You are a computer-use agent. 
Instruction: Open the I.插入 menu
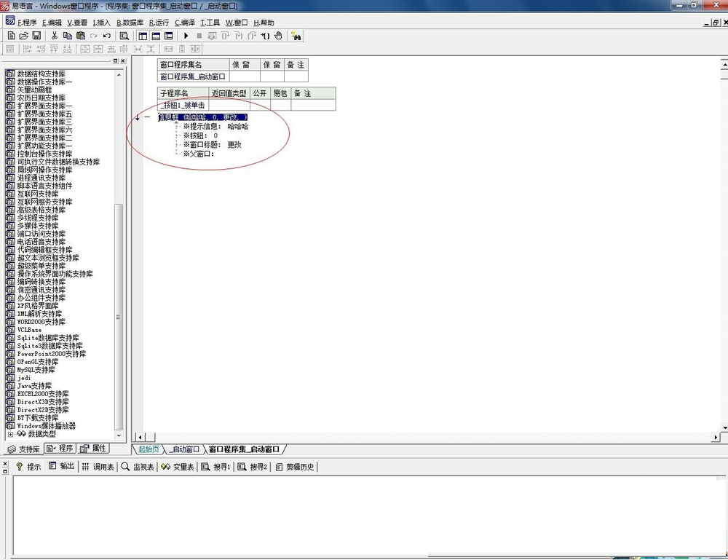(x=102, y=23)
